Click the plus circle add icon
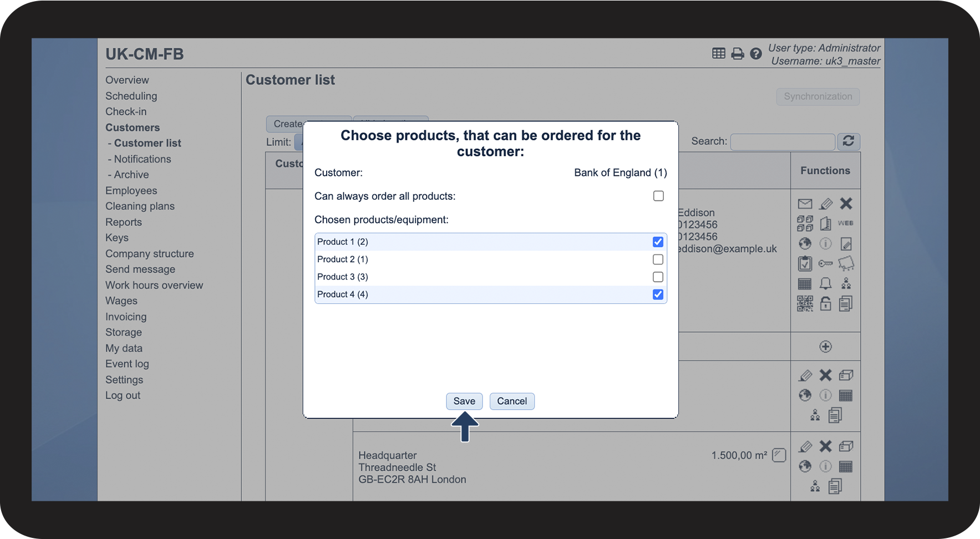Image resolution: width=980 pixels, height=539 pixels. [825, 346]
